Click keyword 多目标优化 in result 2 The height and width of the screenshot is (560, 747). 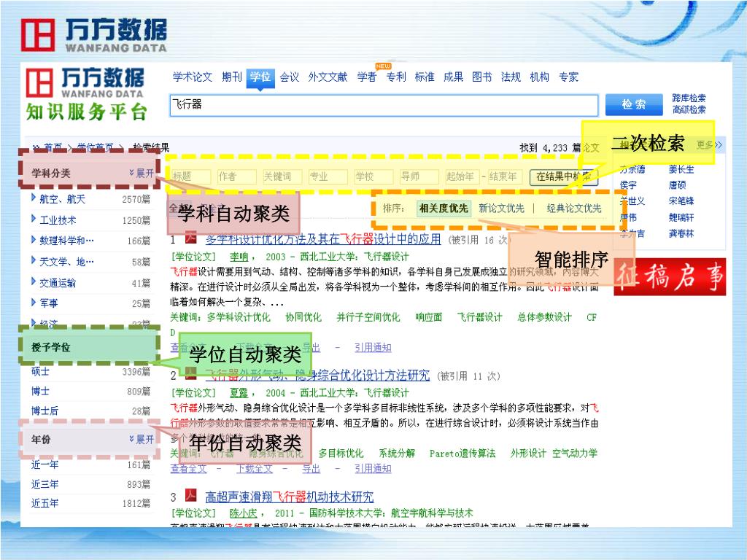341,454
